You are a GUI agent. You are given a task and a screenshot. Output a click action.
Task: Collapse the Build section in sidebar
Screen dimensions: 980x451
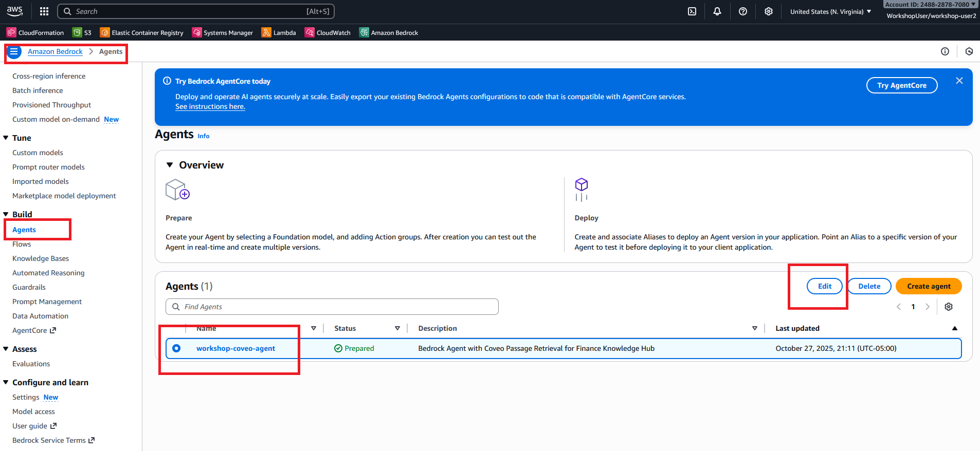click(x=6, y=214)
